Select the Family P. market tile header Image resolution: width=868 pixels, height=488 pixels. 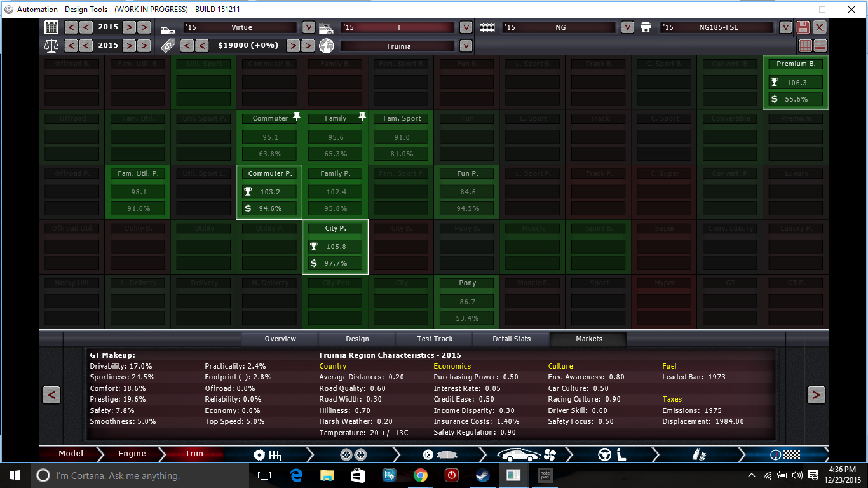(x=336, y=173)
